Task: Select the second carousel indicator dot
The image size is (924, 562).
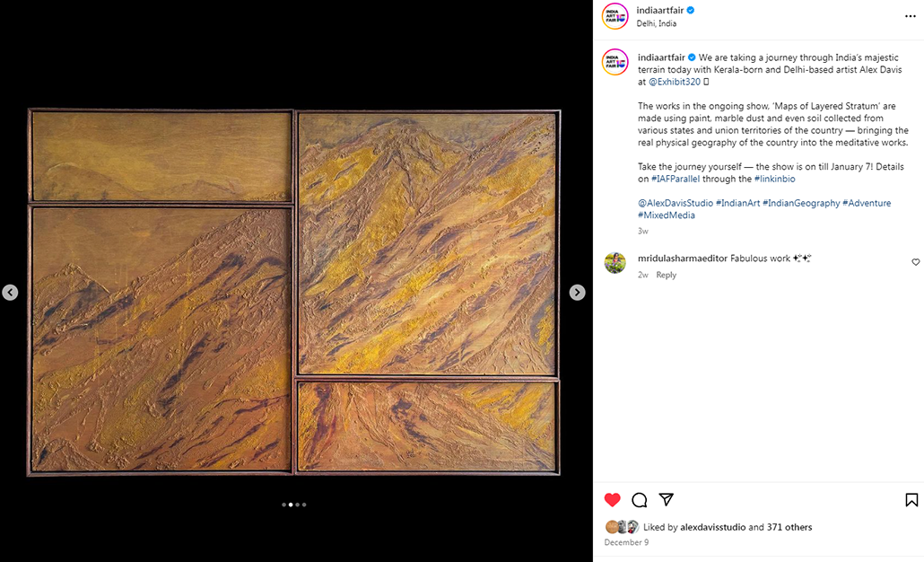Action: pos(291,505)
